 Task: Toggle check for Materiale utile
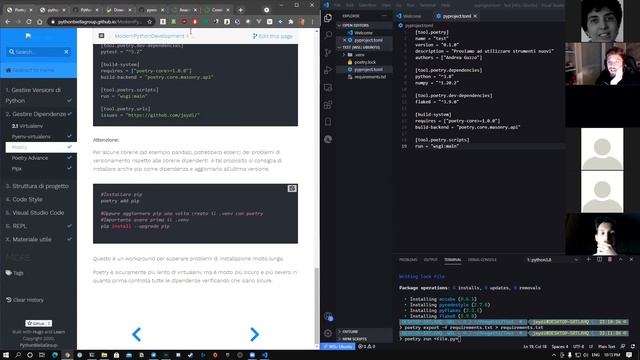pos(69,239)
